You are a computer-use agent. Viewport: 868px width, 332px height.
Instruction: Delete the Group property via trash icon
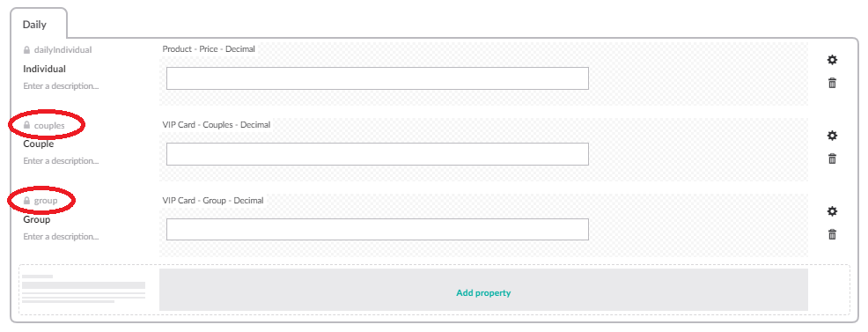(x=832, y=234)
